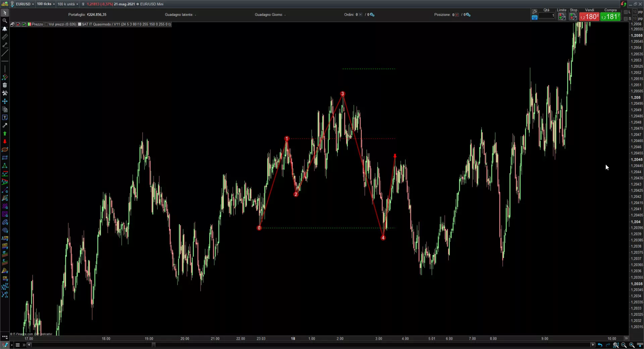
Task: Expand the three-dots more tools button
Action: [x=5, y=337]
